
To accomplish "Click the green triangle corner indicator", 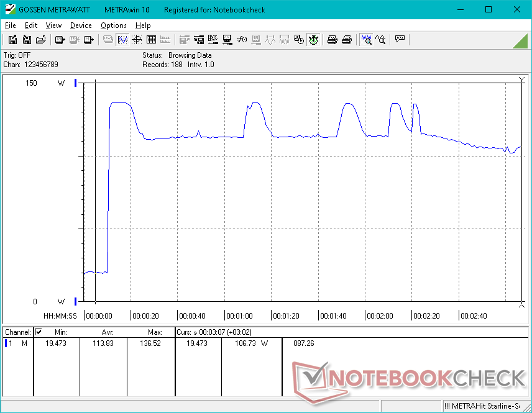I will [521, 40].
